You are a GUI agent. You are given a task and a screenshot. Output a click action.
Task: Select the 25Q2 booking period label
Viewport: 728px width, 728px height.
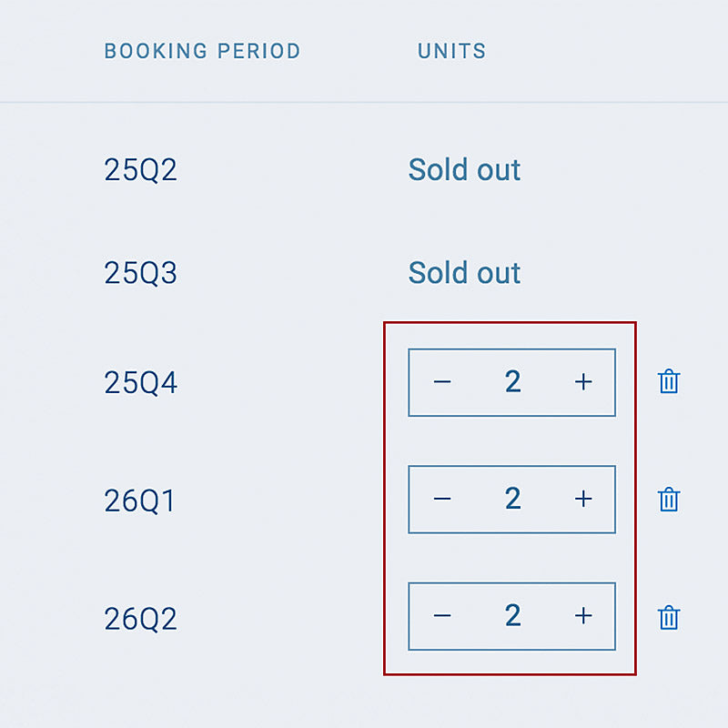pyautogui.click(x=140, y=170)
